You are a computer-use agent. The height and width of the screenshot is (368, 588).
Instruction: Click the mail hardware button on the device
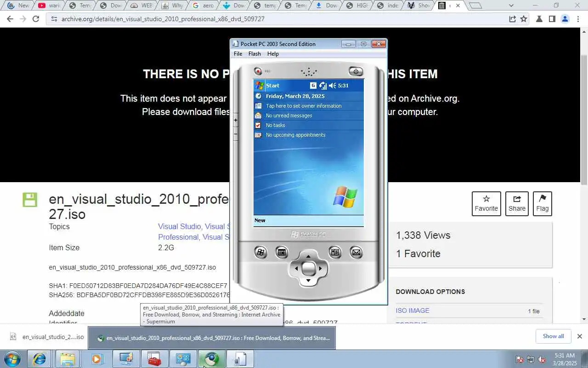356,252
